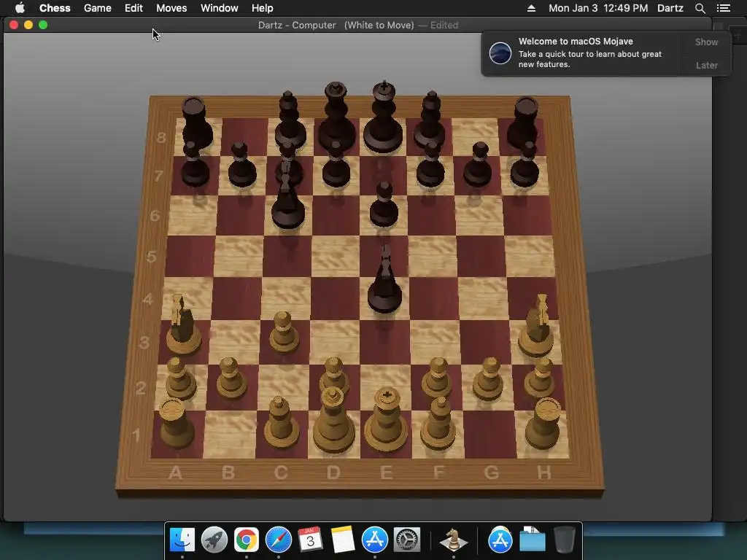Viewport: 747px width, 560px height.
Task: Open the Window menu
Action: tap(219, 8)
